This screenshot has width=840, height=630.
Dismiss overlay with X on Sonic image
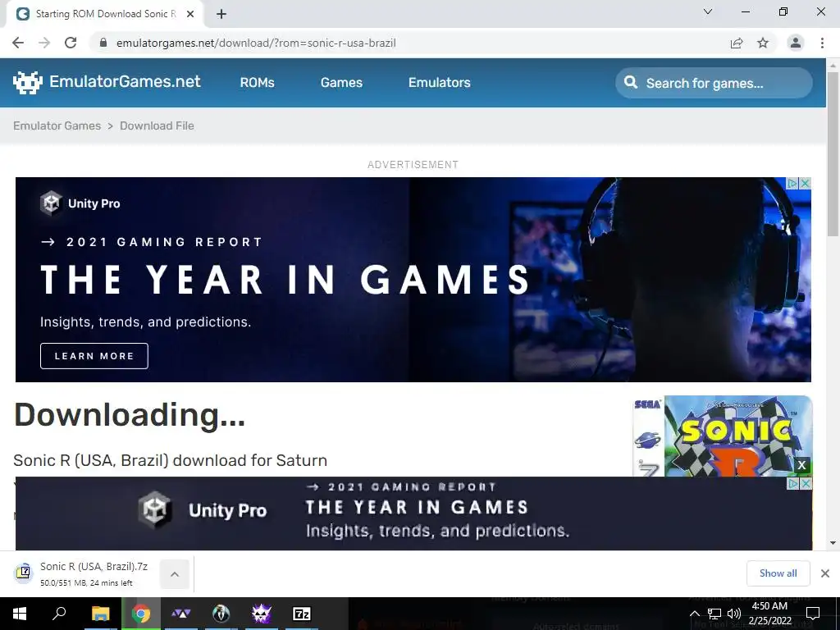point(801,465)
